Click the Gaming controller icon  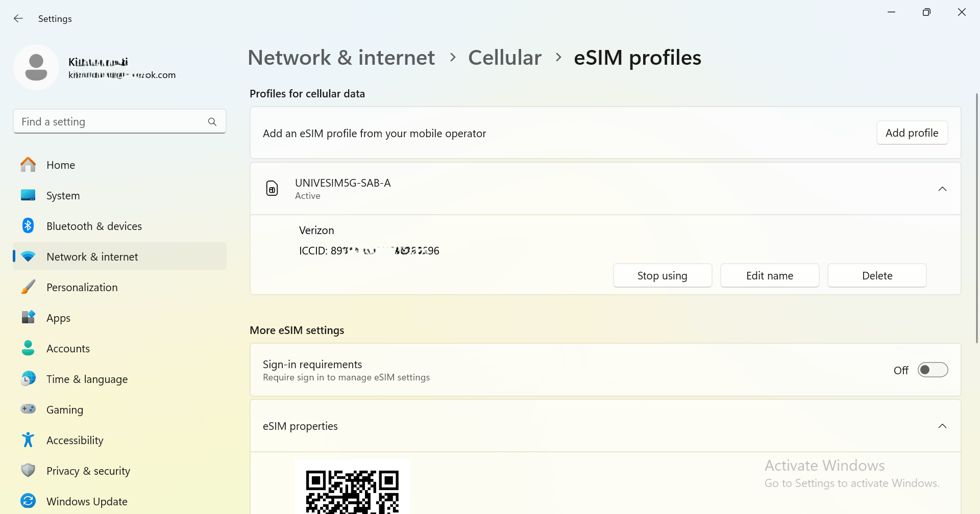(x=28, y=409)
